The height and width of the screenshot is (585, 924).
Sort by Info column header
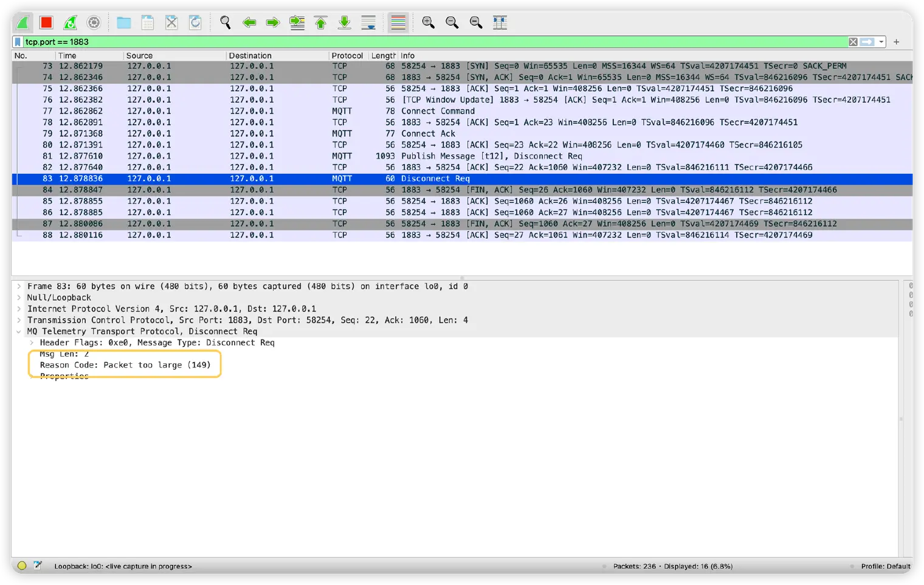[655, 55]
